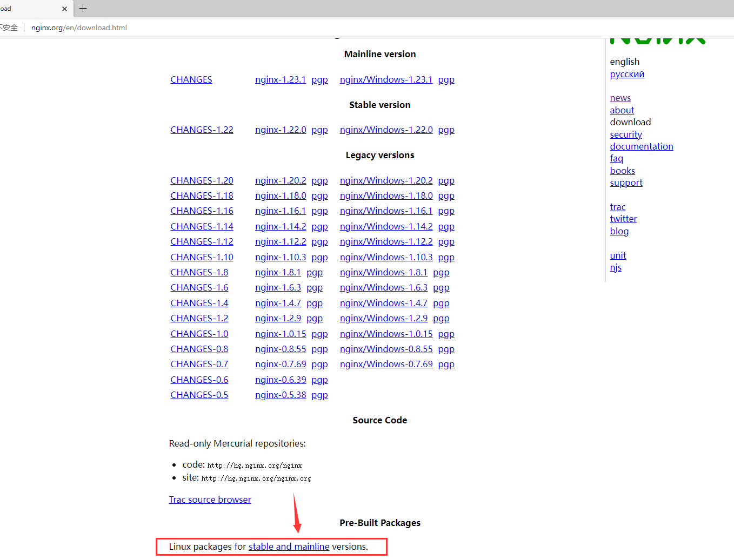The image size is (734, 560).
Task: Open the mainline CHANGES log
Action: click(191, 79)
